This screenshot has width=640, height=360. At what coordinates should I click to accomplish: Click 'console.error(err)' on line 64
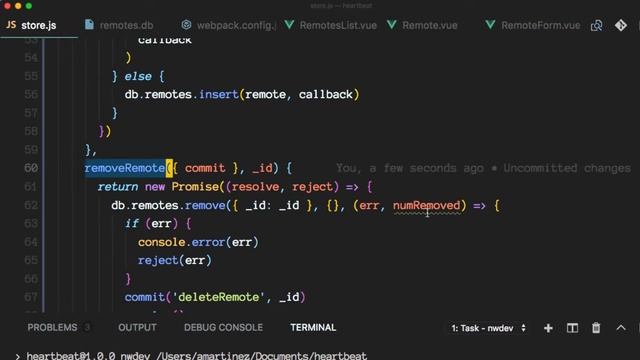198,242
